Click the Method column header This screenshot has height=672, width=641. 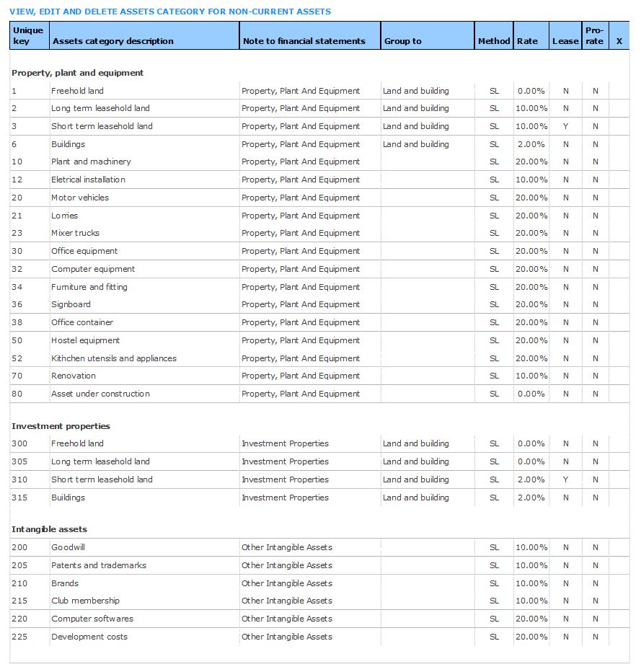pyautogui.click(x=494, y=41)
